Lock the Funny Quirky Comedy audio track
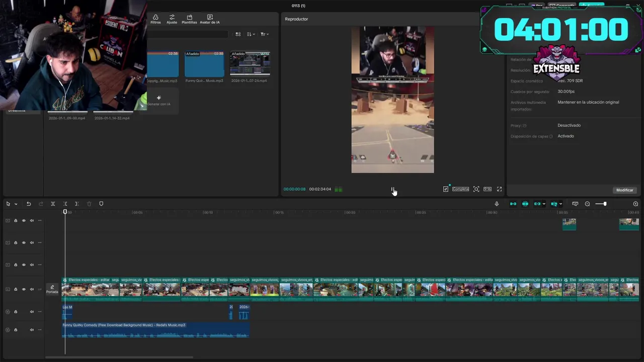The height and width of the screenshot is (362, 644). pos(16,330)
